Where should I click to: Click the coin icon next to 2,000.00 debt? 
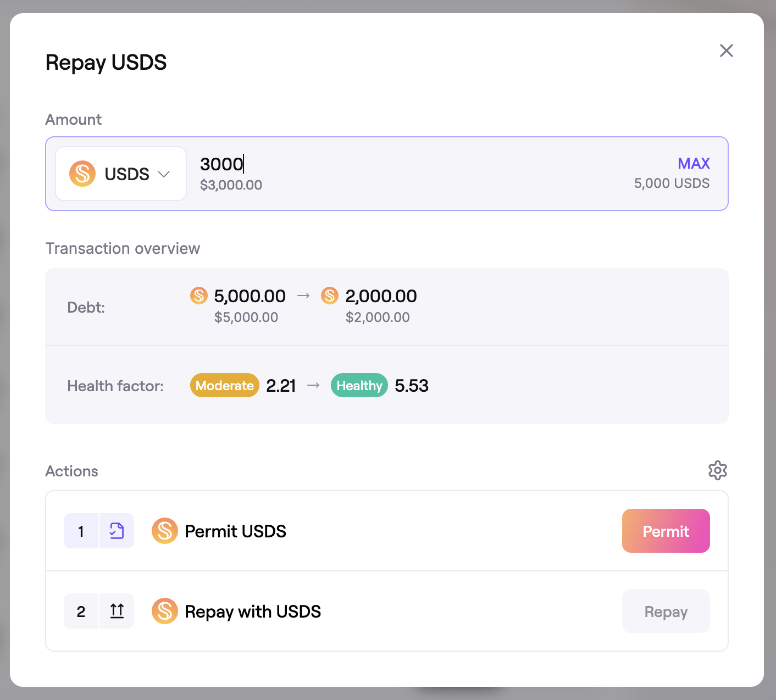330,296
